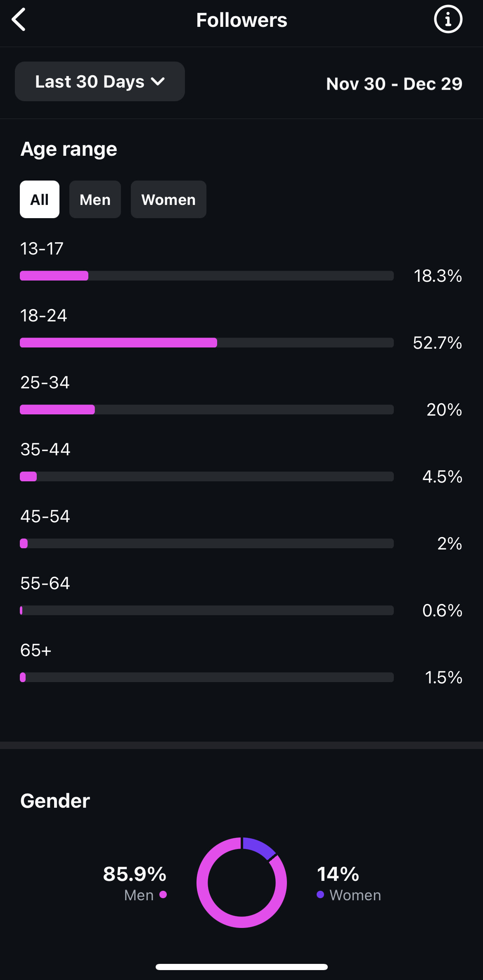Tap the 35-44 age range bar

pyautogui.click(x=207, y=476)
